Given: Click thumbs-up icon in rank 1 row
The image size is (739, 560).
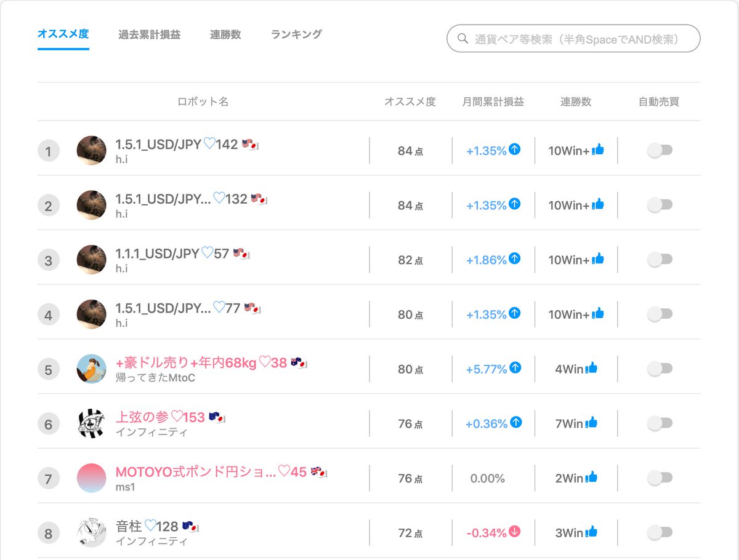Looking at the screenshot, I should (x=597, y=150).
